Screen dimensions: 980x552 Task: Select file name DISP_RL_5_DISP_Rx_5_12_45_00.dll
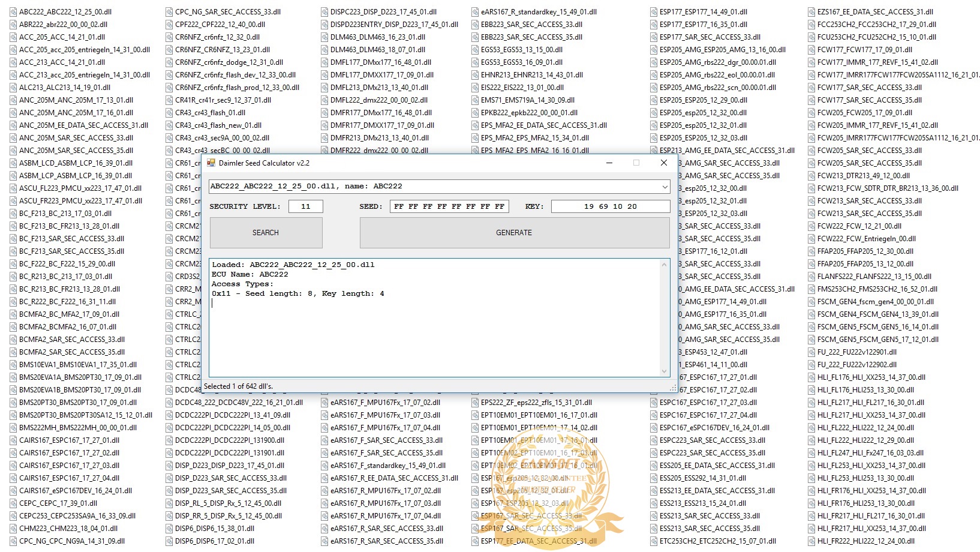(229, 503)
